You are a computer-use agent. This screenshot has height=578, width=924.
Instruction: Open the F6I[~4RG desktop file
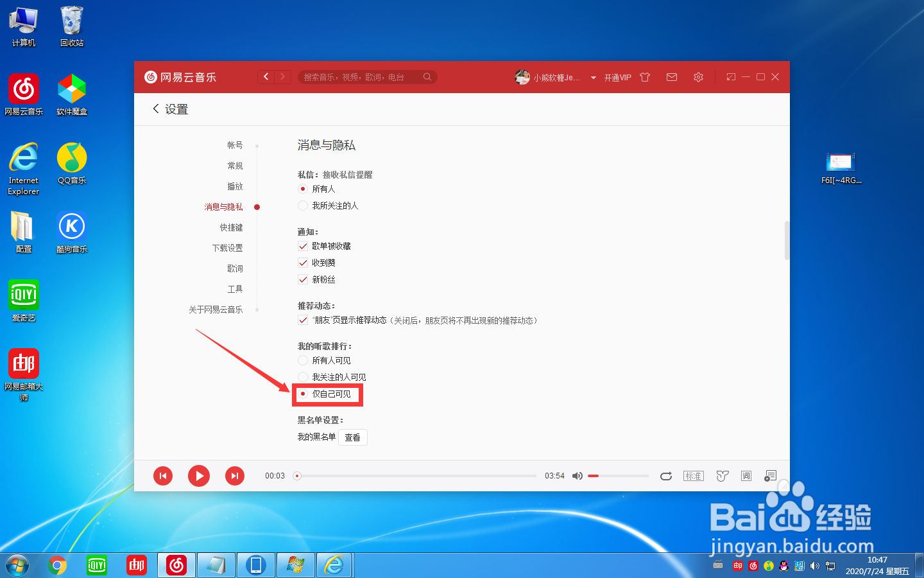point(841,169)
